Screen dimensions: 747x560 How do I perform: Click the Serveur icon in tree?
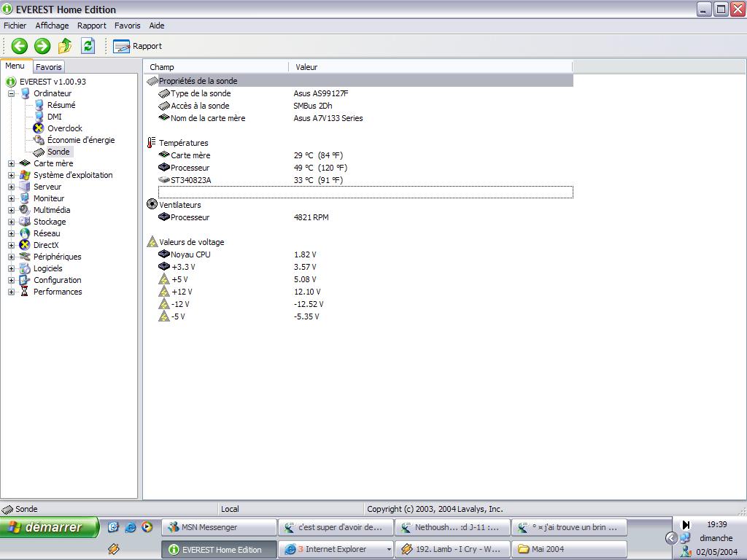click(25, 187)
